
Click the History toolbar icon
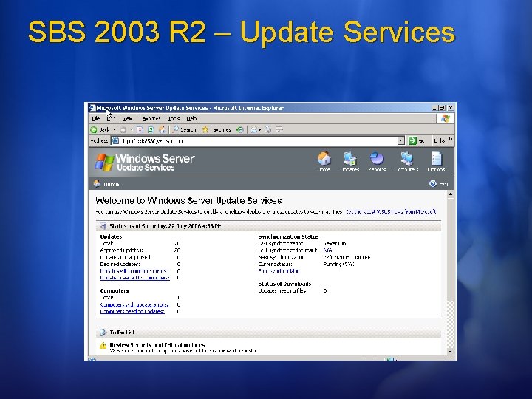240,129
